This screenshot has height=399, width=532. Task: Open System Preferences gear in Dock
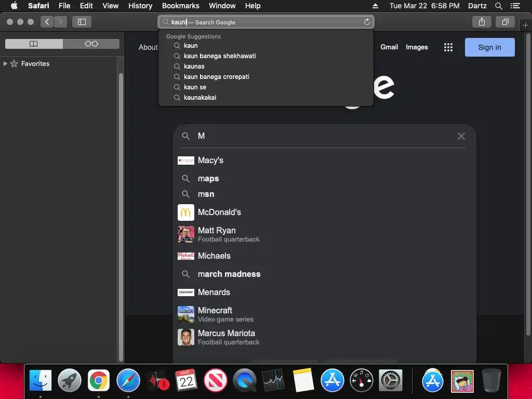[391, 380]
